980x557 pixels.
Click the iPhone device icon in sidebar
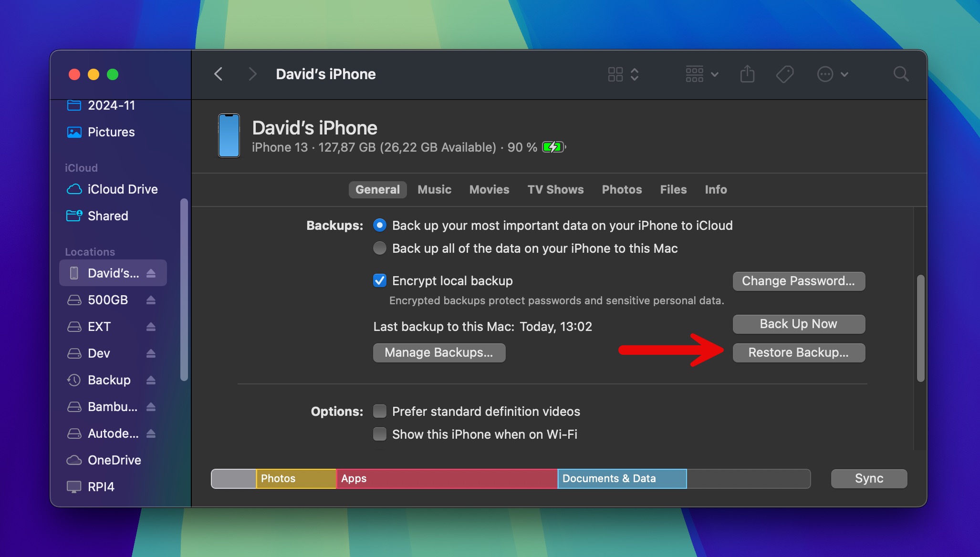pyautogui.click(x=74, y=272)
